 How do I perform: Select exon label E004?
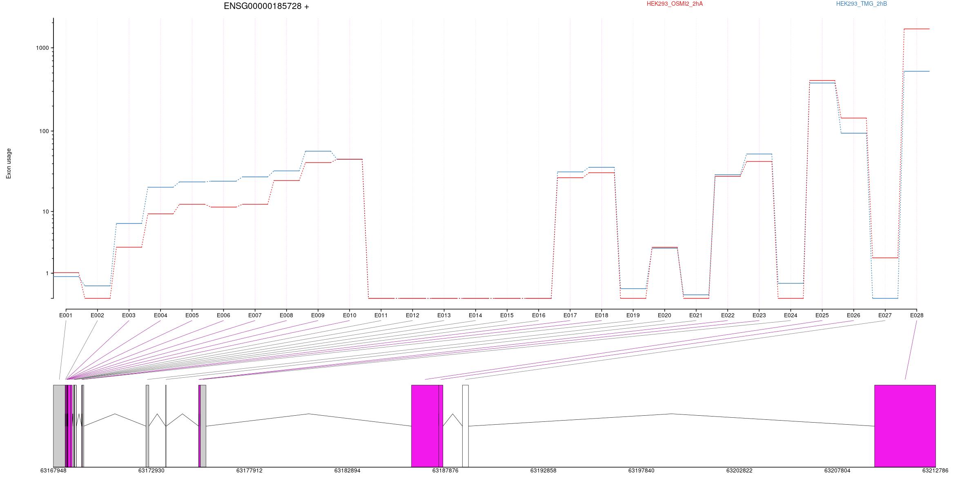coord(160,315)
